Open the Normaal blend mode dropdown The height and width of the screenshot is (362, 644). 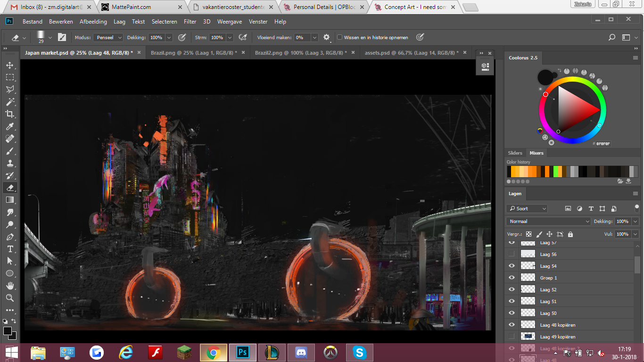coord(548,221)
